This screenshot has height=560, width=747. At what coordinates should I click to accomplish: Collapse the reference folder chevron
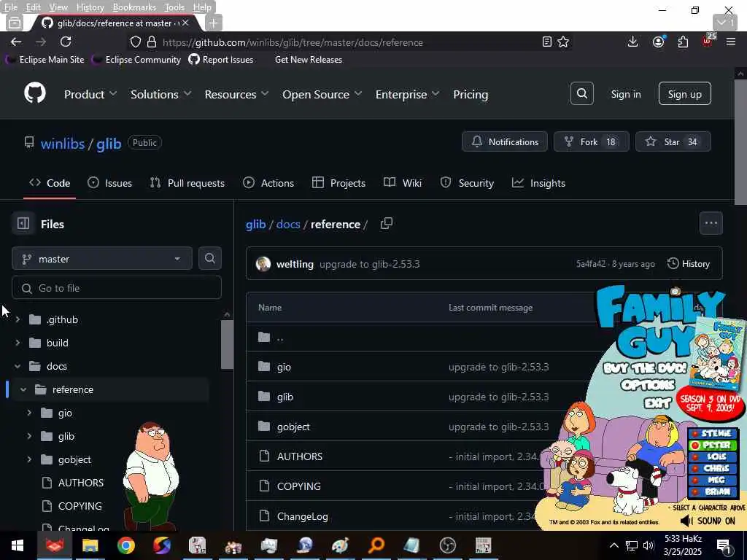(x=23, y=389)
